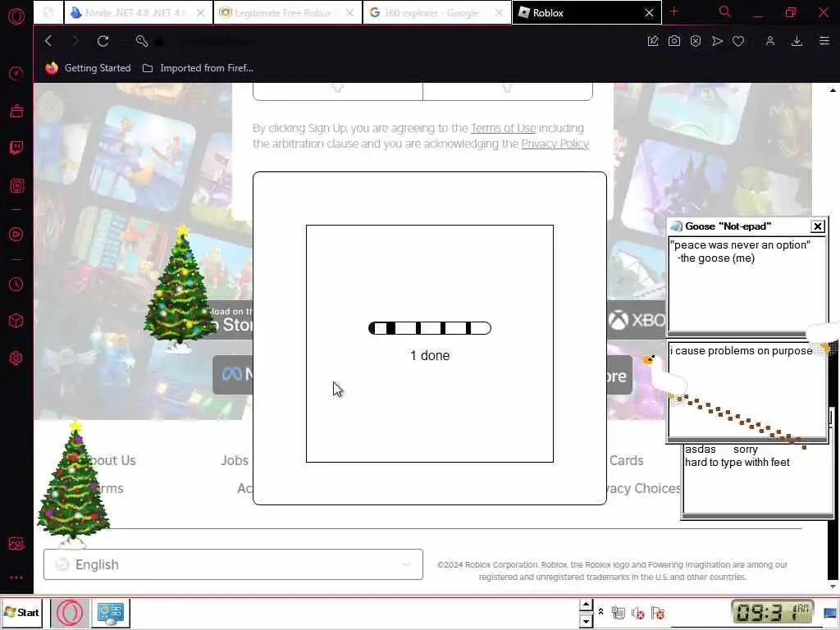The height and width of the screenshot is (630, 840).
Task: Click the edit-page pencil toolbar icon
Action: pyautogui.click(x=652, y=41)
